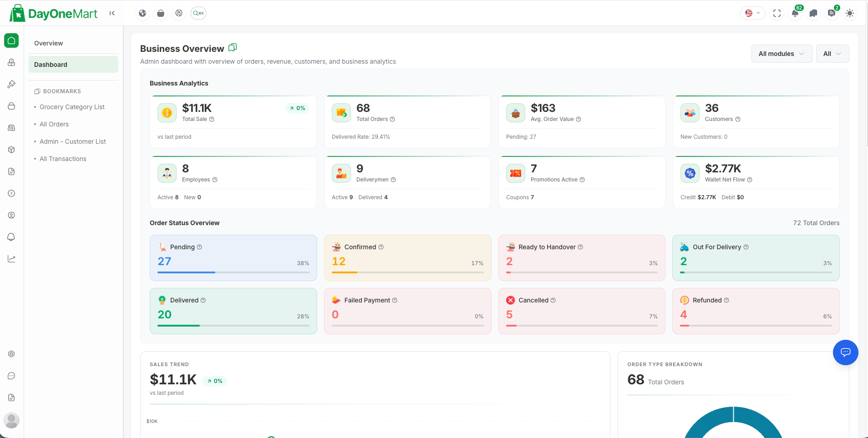Image resolution: width=868 pixels, height=438 pixels.
Task: Select the green home icon in sidebar rail
Action: [11, 40]
